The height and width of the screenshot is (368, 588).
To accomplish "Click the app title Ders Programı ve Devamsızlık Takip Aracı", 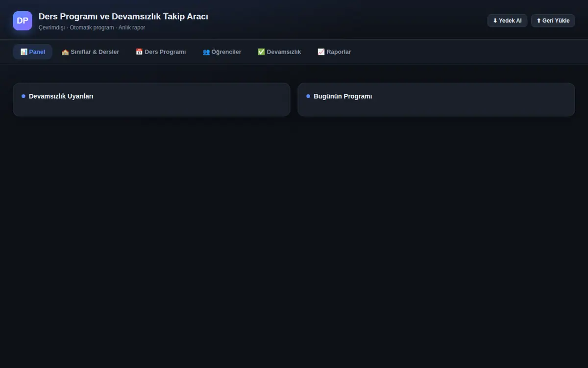I will pyautogui.click(x=123, y=17).
